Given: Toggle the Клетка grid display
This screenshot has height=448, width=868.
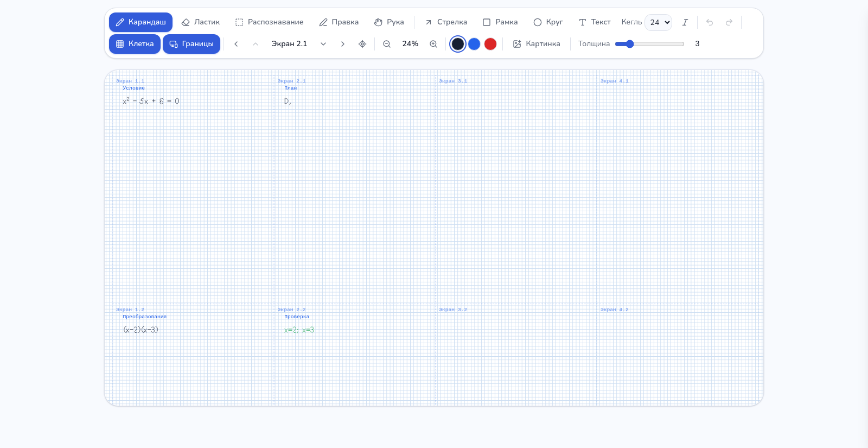Looking at the screenshot, I should tap(135, 44).
